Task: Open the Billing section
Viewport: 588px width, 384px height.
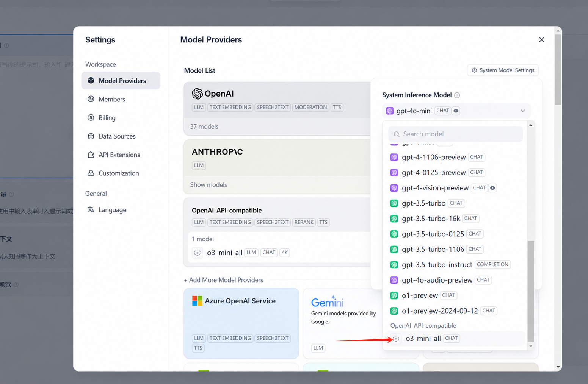Action: point(121,117)
